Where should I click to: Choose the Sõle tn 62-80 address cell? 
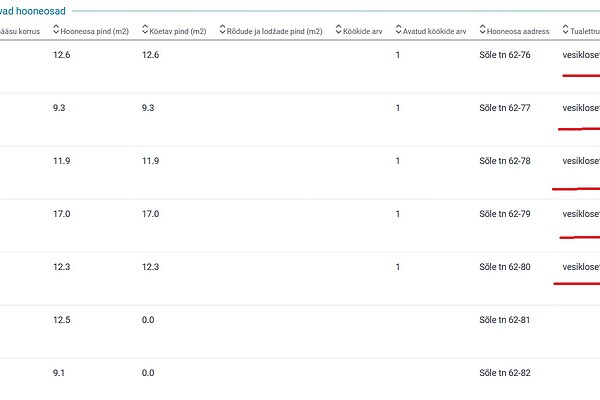click(507, 267)
